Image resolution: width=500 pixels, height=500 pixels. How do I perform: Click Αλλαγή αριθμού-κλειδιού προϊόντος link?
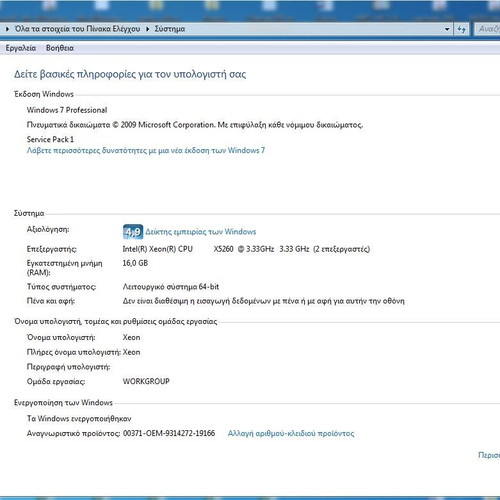[291, 433]
